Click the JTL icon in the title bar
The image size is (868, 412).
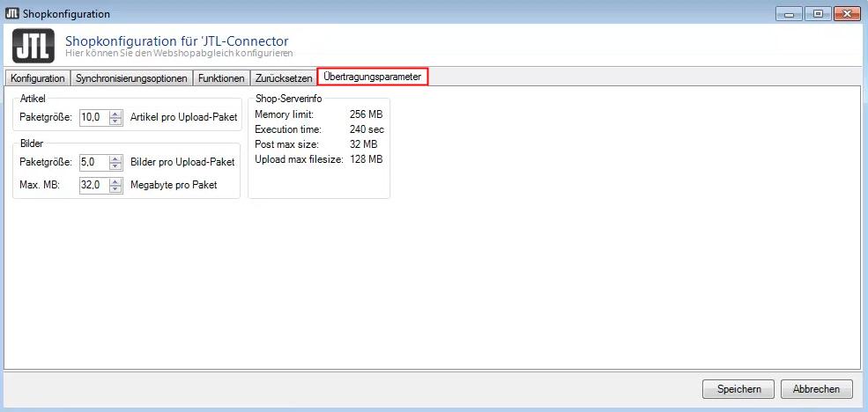[12, 14]
